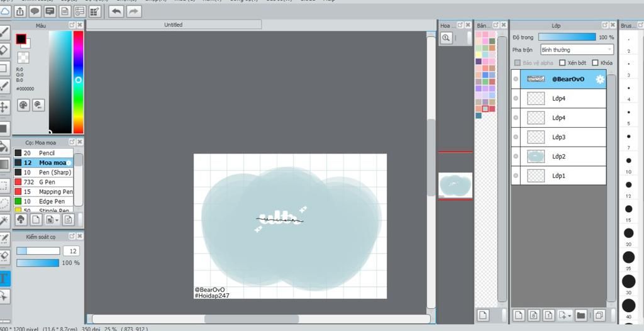Select the Lớp1 layer row
Screen dimensions: 644x331
point(558,176)
